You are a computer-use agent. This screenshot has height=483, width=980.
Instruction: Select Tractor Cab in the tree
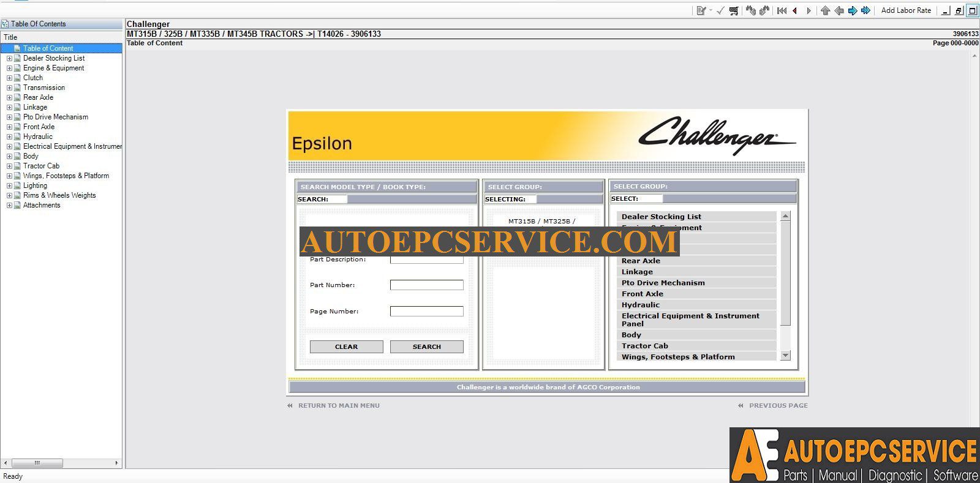coord(41,166)
